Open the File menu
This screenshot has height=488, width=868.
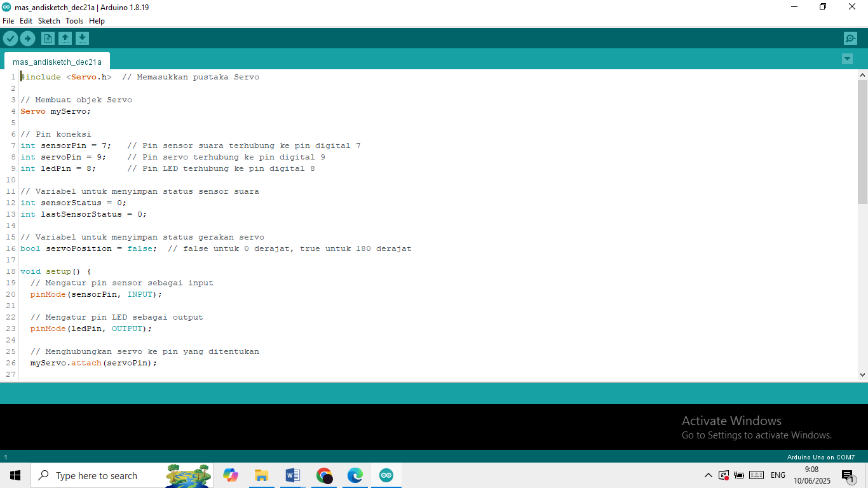coord(8,21)
